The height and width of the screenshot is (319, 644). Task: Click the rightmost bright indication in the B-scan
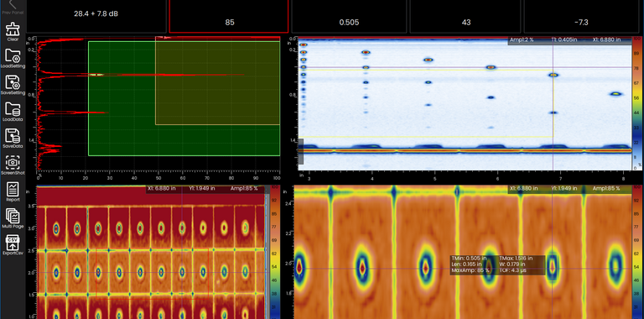[x=615, y=94]
